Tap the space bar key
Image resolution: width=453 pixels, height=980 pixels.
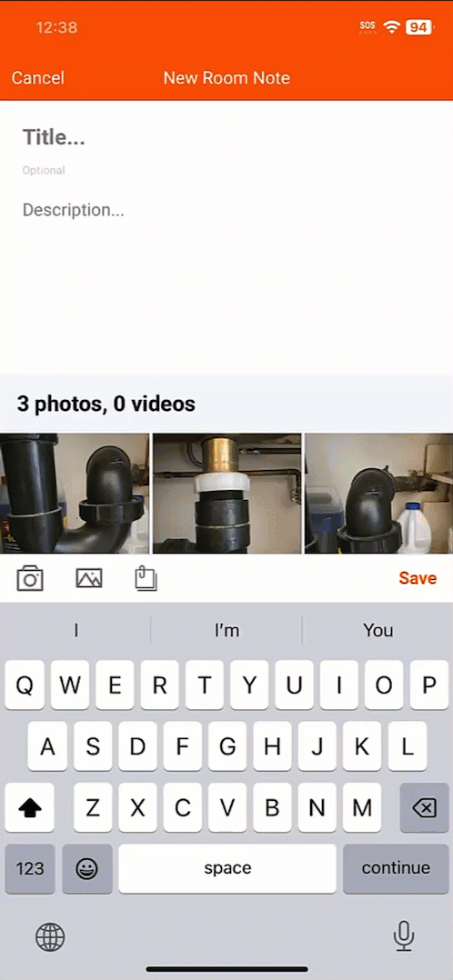(227, 868)
